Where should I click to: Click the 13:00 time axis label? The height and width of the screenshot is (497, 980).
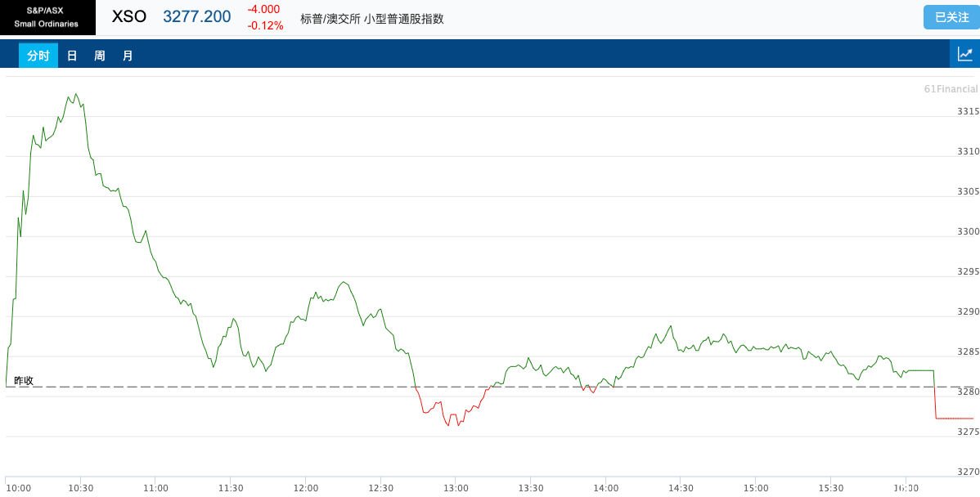(x=456, y=488)
